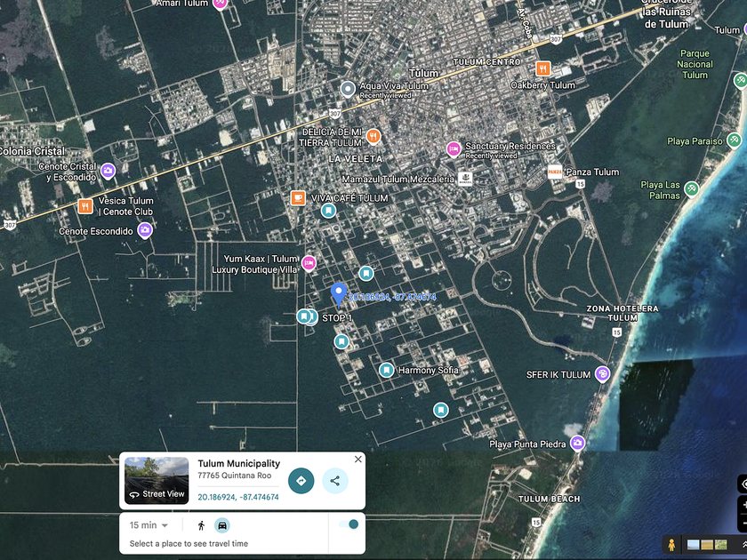Image resolution: width=747 pixels, height=560 pixels.
Task: Click the Parque Nacional Tulum label
Action: click(x=695, y=64)
